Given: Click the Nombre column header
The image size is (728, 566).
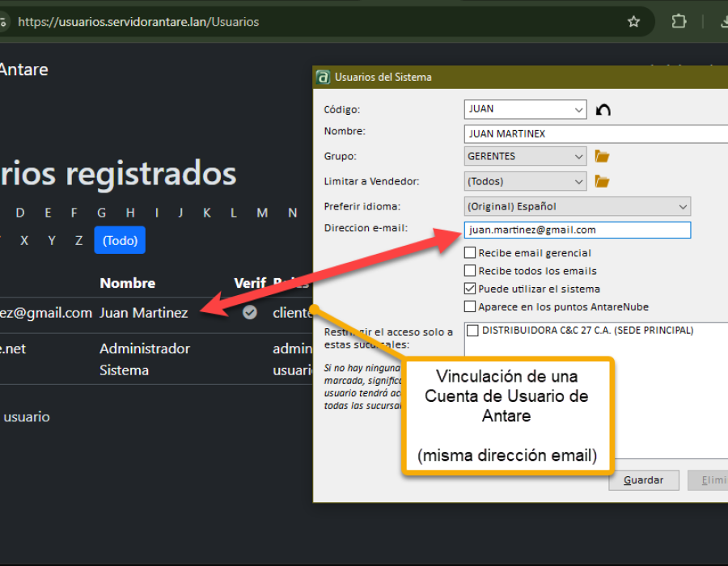Looking at the screenshot, I should 128,283.
